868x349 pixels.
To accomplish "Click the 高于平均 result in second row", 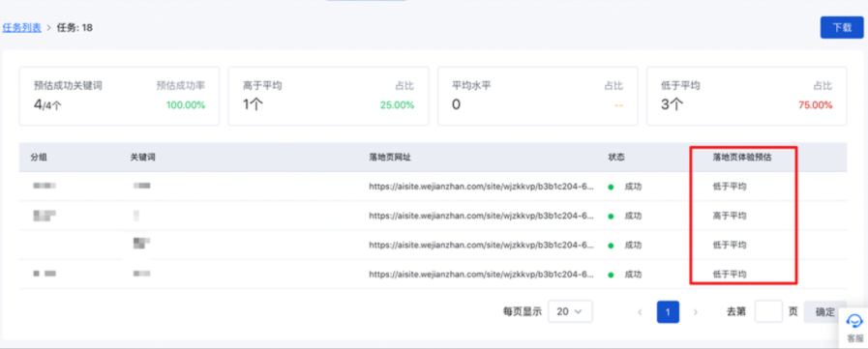I will 729,216.
